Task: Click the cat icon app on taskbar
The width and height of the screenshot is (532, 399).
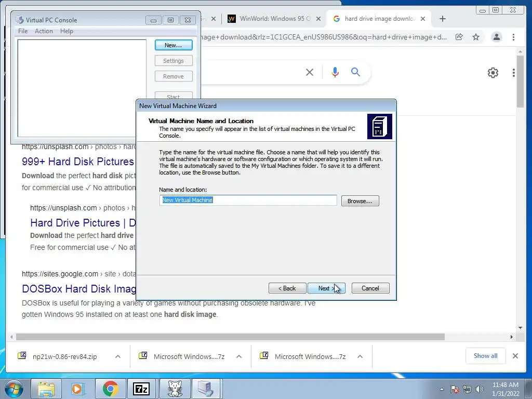Action: pyautogui.click(x=175, y=389)
